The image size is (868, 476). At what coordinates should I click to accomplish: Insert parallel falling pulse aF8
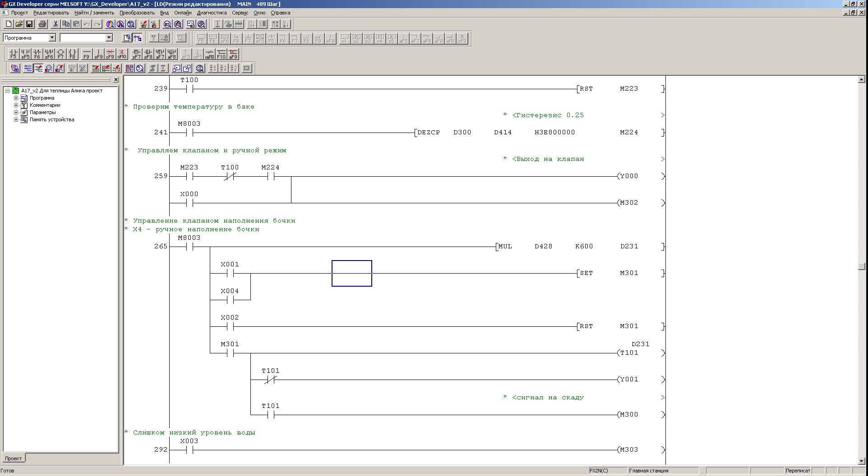(x=171, y=54)
